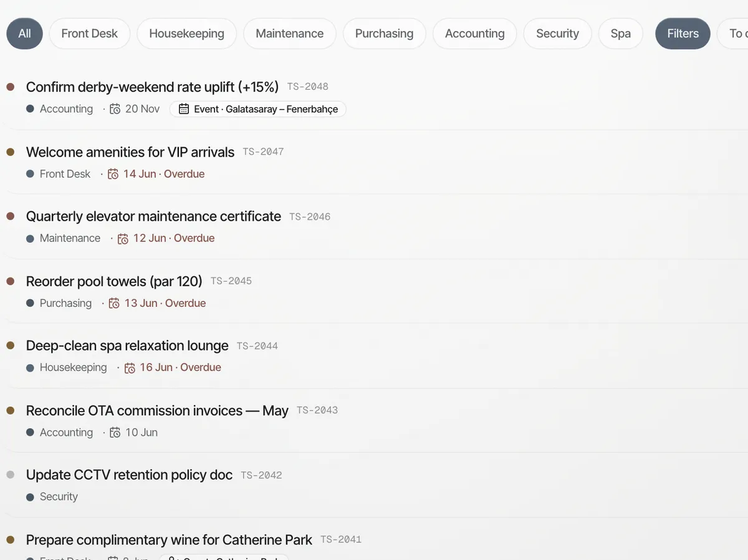Screen dimensions: 748x560
Task: Select the All filter chip
Action: tap(24, 34)
